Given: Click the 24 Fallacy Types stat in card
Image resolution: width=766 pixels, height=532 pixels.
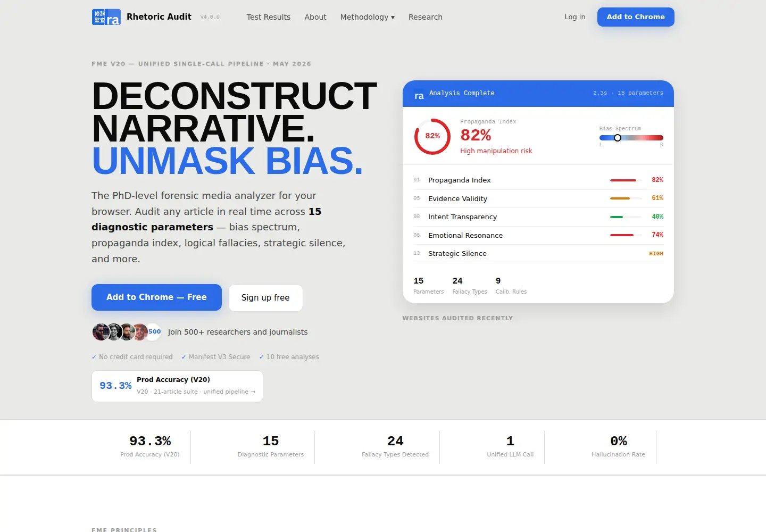Looking at the screenshot, I should [x=470, y=286].
